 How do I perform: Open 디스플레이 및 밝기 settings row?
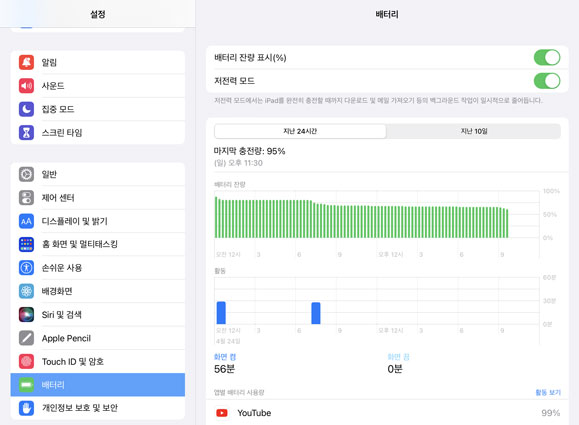click(x=98, y=221)
